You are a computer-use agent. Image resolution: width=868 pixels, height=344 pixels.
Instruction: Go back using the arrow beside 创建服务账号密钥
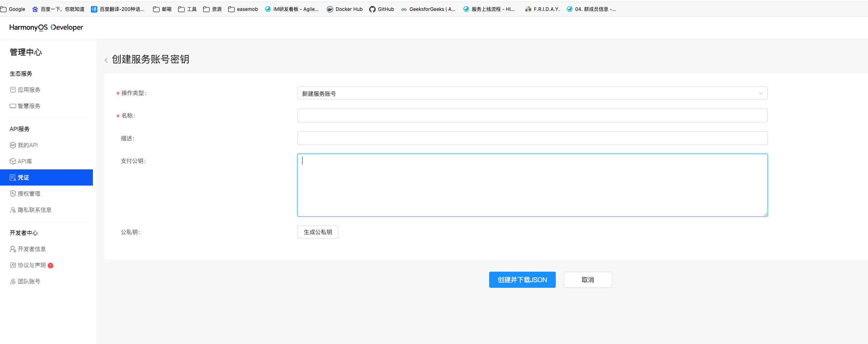pyautogui.click(x=106, y=60)
